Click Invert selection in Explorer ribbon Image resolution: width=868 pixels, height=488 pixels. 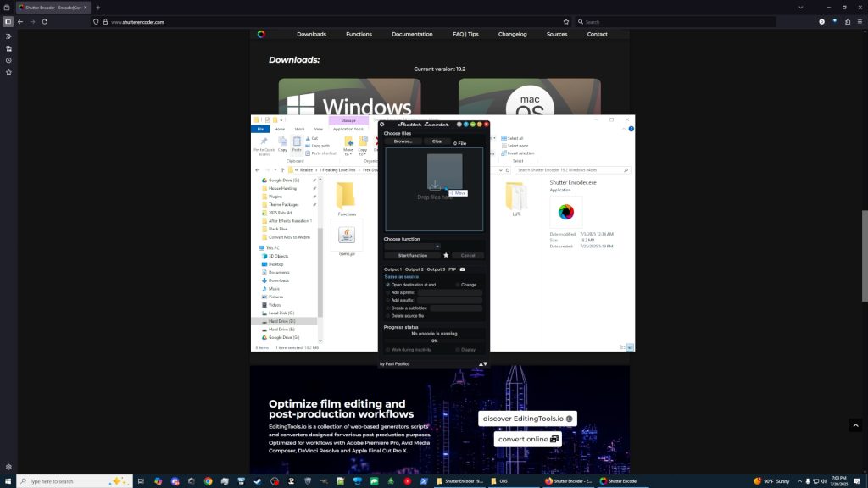(518, 153)
